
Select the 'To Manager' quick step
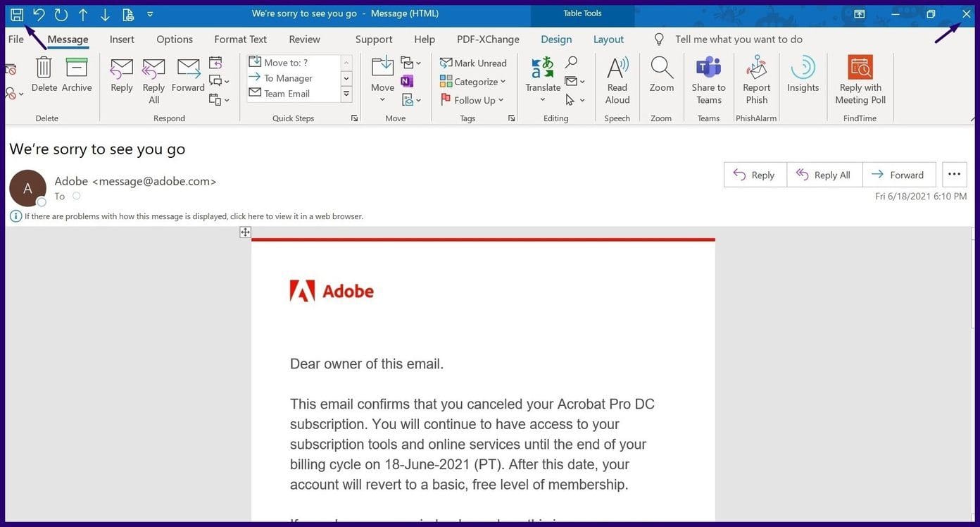coord(293,78)
